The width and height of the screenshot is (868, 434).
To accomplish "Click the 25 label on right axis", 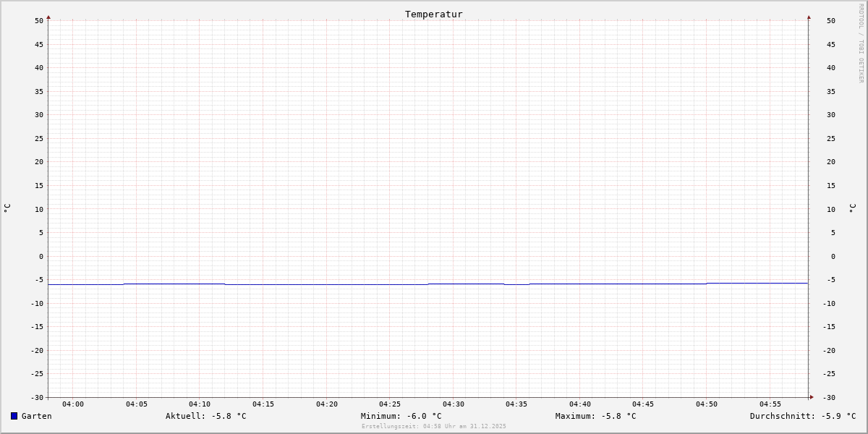I will click(831, 138).
